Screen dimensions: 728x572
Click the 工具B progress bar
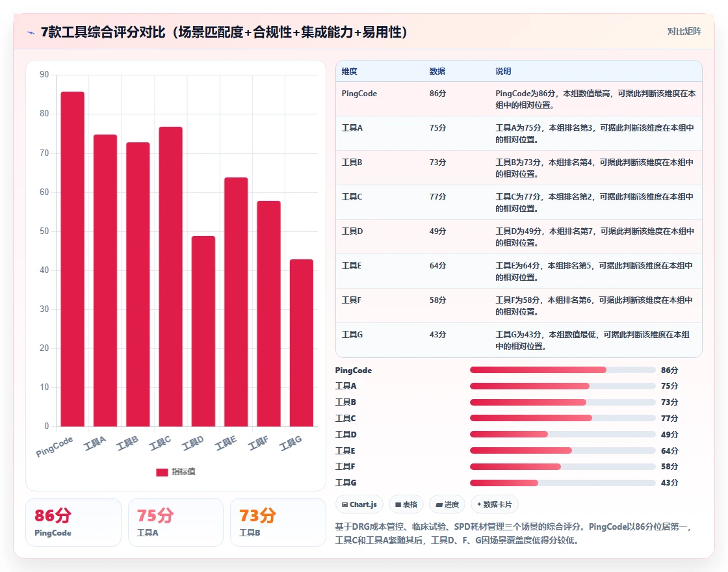click(563, 402)
